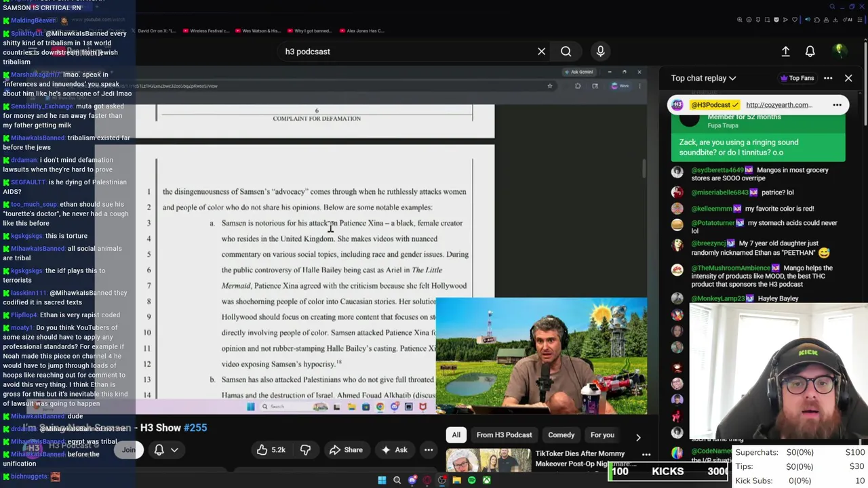Viewport: 868px width, 488px height.
Task: Click the H3Podcast pinned author badge
Action: point(714,105)
